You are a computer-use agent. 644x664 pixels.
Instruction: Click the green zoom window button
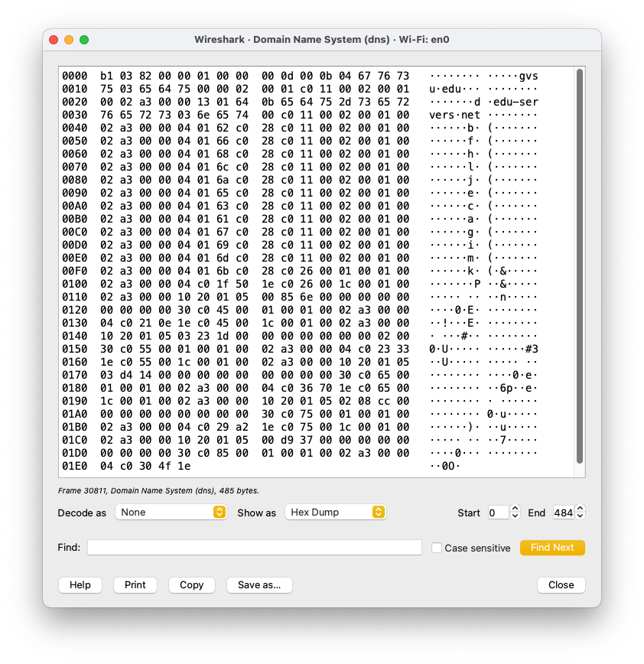(x=84, y=40)
